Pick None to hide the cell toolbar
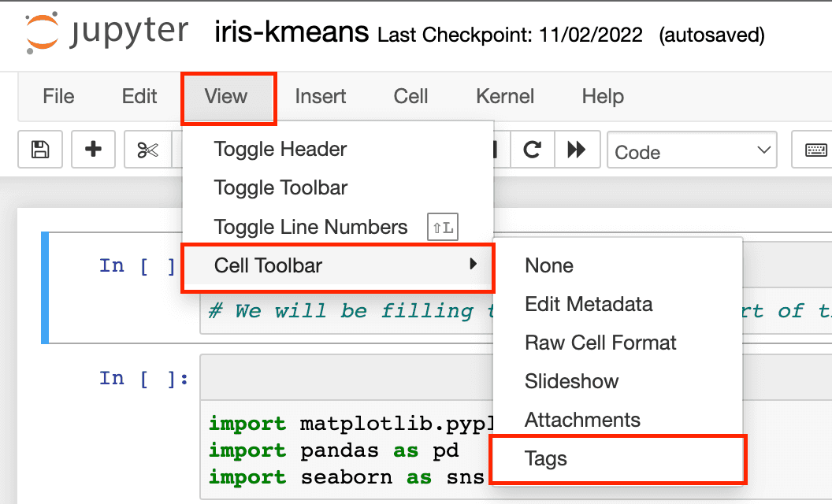The image size is (832, 504). point(549,265)
